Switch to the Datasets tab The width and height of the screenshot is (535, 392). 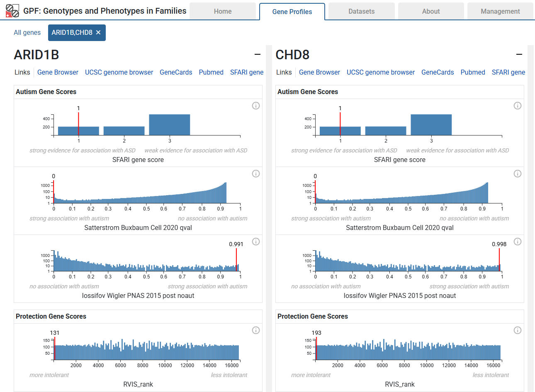pyautogui.click(x=361, y=11)
